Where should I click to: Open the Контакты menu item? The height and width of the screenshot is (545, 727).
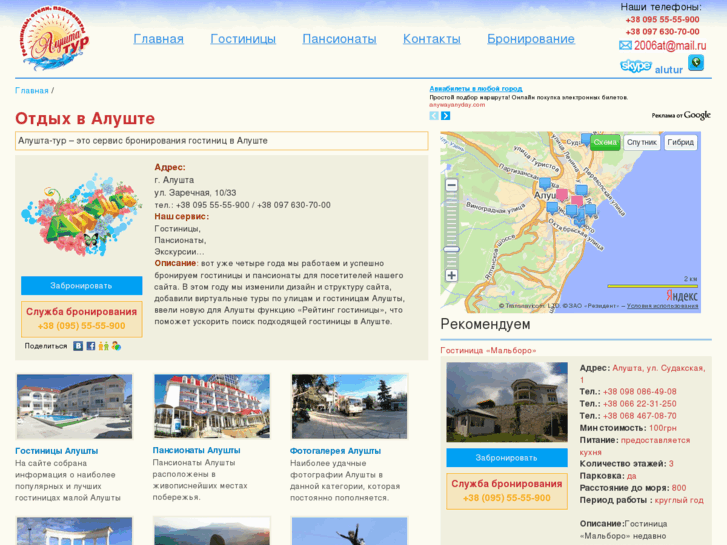[432, 39]
